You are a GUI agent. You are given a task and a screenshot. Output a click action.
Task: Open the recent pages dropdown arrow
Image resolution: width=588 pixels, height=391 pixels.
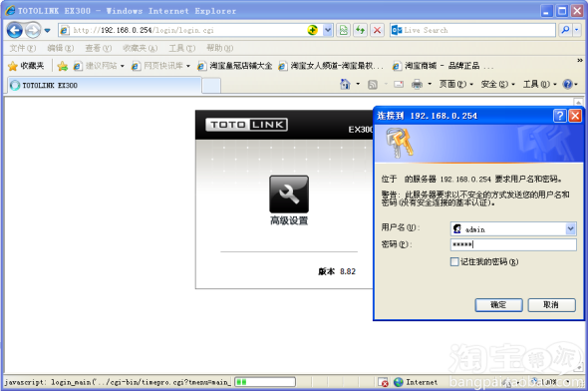[x=47, y=30]
